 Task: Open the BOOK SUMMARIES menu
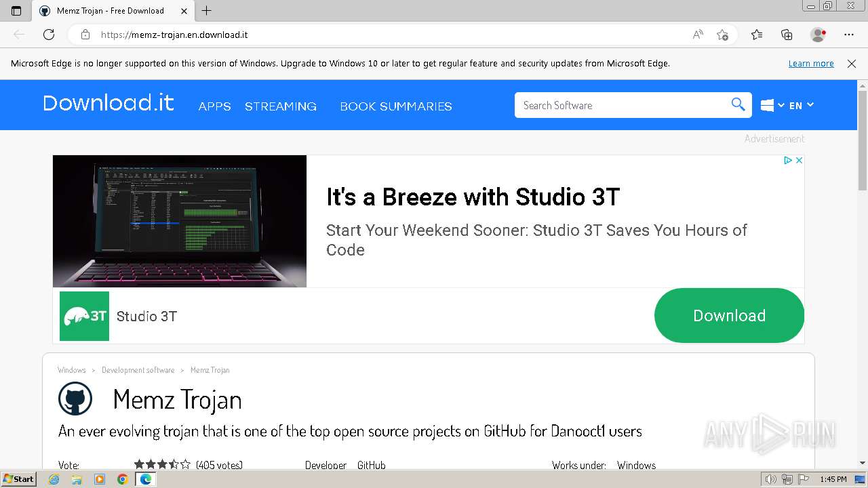[x=396, y=106]
